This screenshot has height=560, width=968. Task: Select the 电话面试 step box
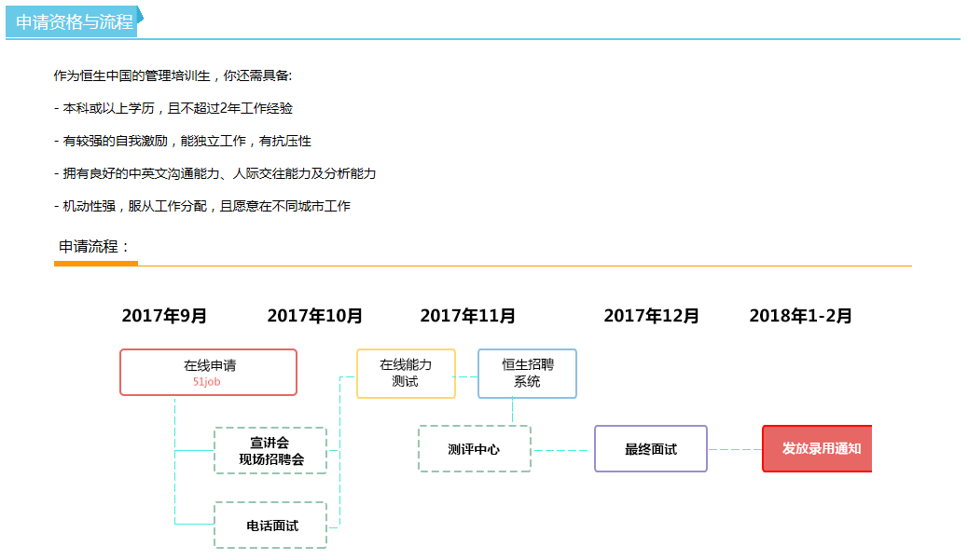270,526
